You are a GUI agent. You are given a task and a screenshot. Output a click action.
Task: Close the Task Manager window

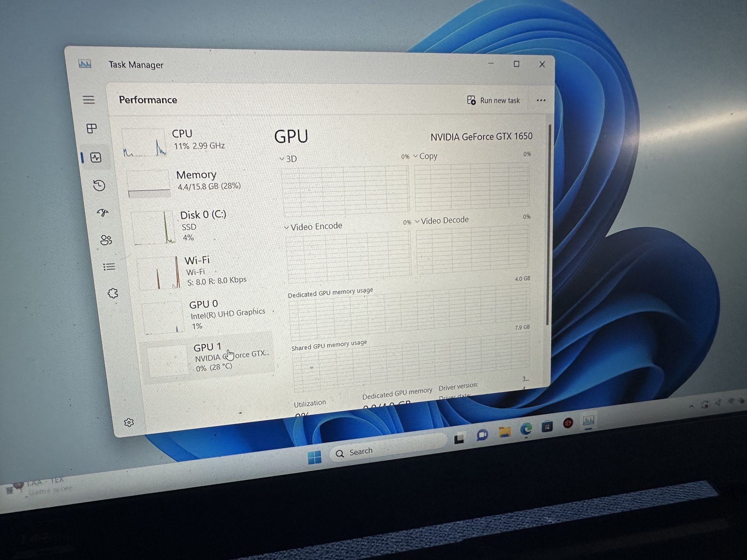click(542, 64)
